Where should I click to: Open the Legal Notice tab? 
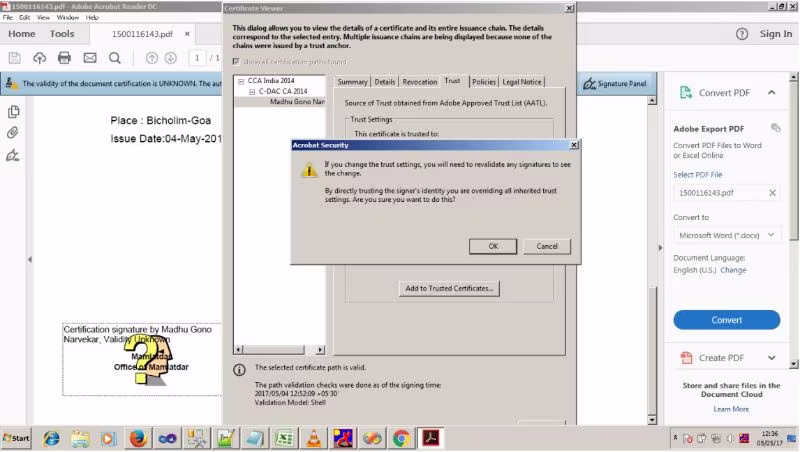point(521,82)
